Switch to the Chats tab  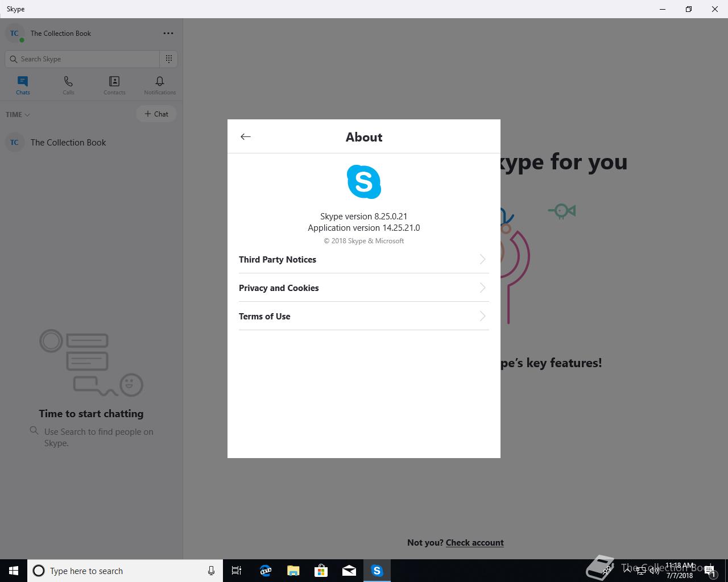click(23, 85)
